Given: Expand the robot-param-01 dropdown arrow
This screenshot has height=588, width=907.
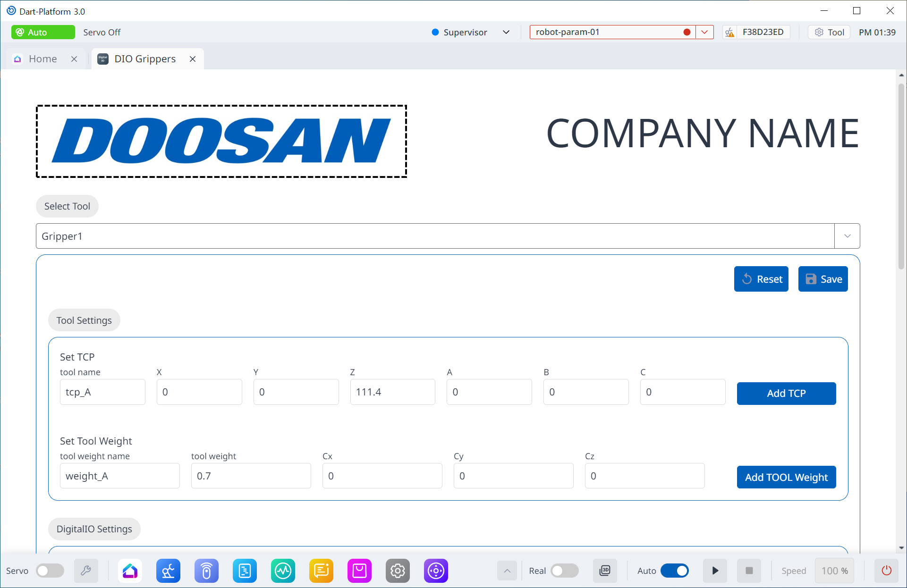Looking at the screenshot, I should 704,32.
